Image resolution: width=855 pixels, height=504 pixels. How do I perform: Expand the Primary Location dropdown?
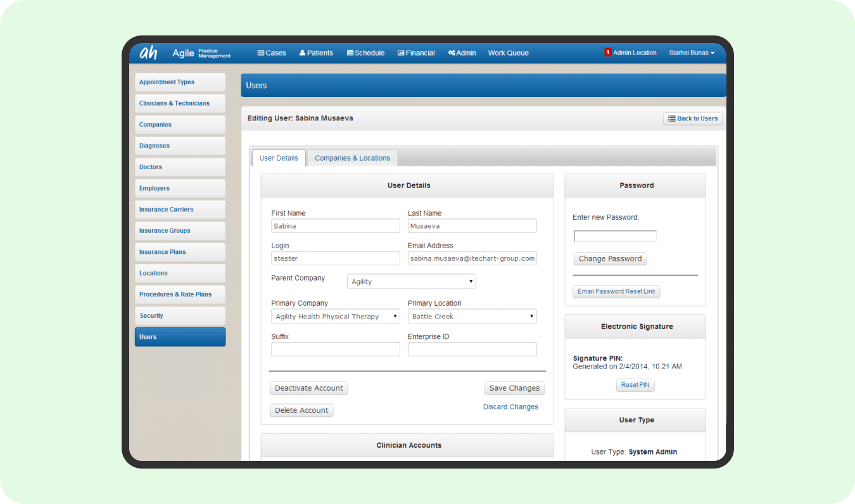(x=472, y=317)
